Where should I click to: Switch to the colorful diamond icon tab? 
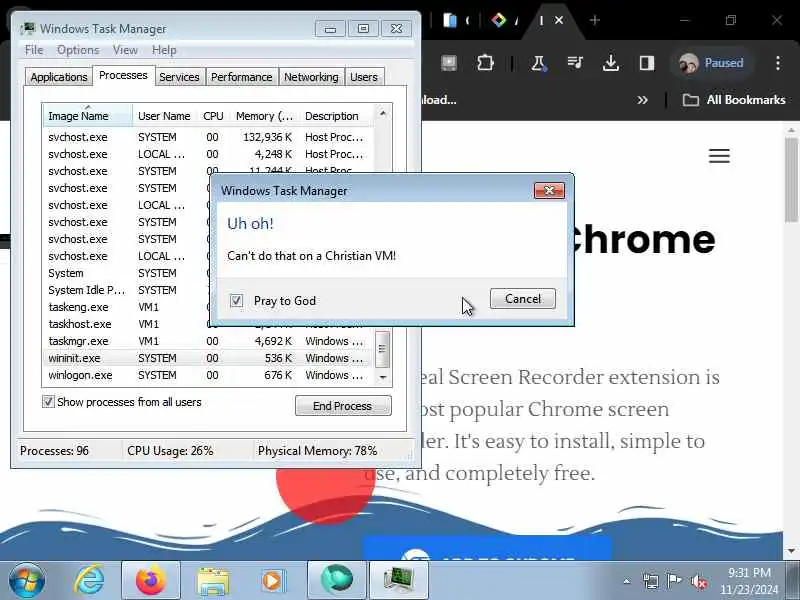pos(498,20)
